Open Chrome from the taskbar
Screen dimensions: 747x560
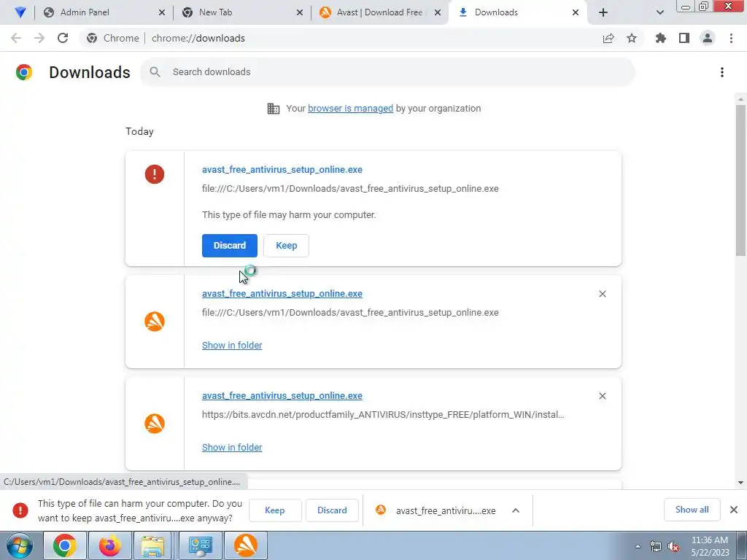pos(64,545)
